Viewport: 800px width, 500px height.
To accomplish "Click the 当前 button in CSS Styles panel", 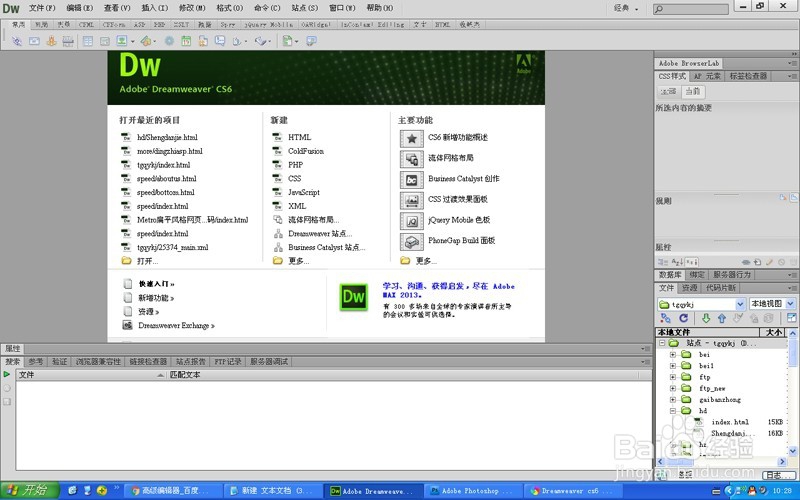I will click(x=693, y=92).
